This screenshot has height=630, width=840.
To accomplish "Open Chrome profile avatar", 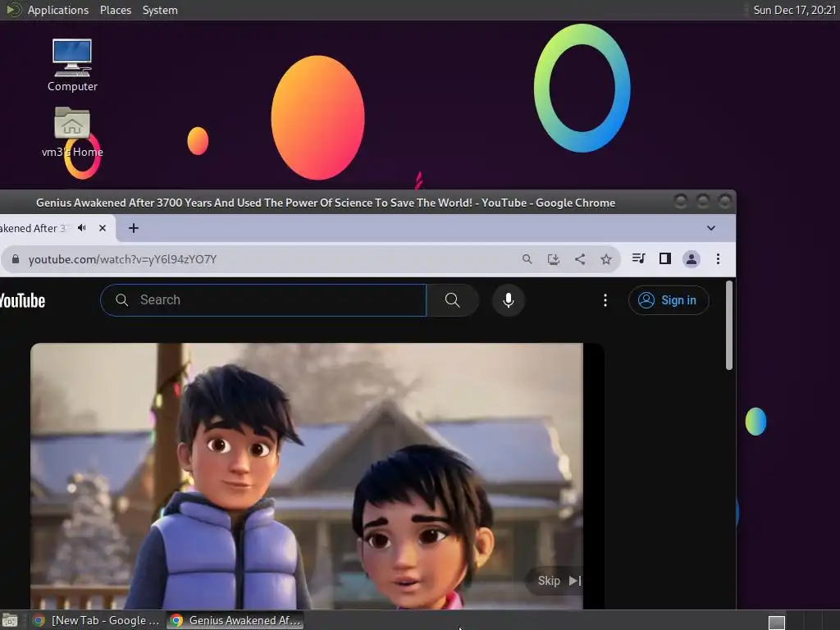I will pyautogui.click(x=691, y=259).
